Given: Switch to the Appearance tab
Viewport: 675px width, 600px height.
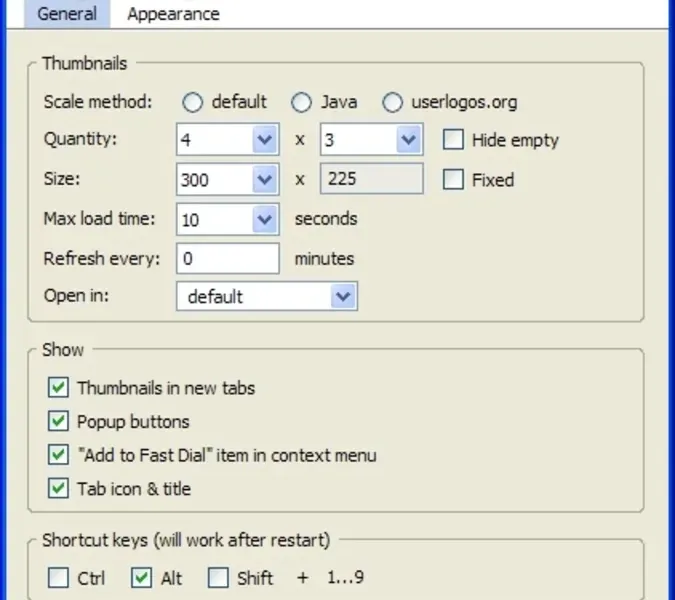Looking at the screenshot, I should point(173,14).
